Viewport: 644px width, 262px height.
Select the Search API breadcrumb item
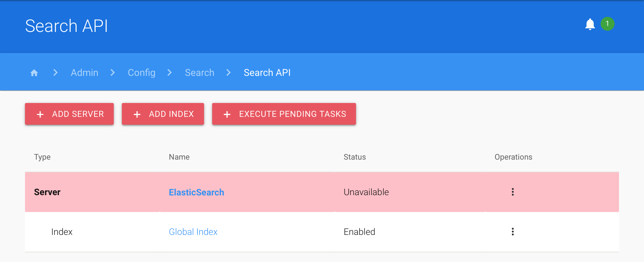[x=267, y=73]
